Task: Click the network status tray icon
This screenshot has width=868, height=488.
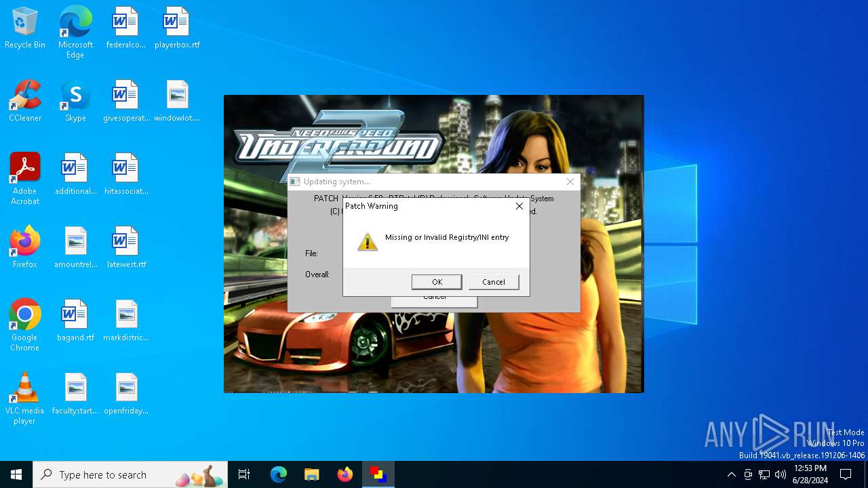Action: pos(764,474)
